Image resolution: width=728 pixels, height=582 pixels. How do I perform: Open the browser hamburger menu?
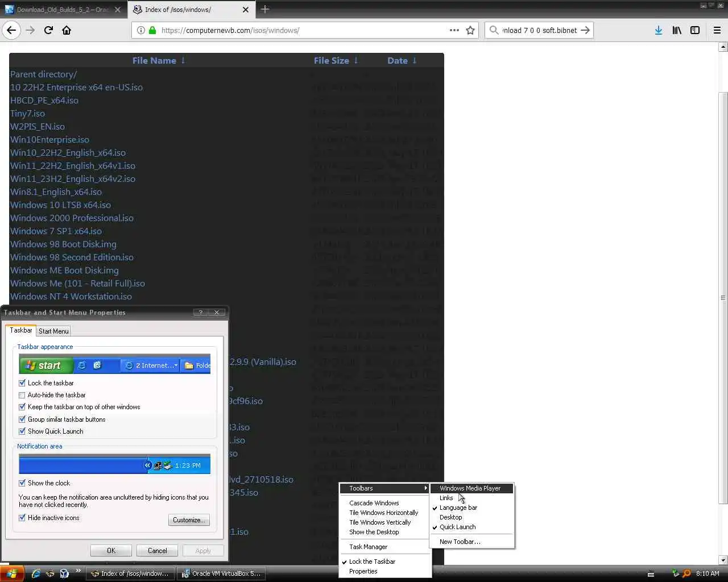click(x=717, y=30)
